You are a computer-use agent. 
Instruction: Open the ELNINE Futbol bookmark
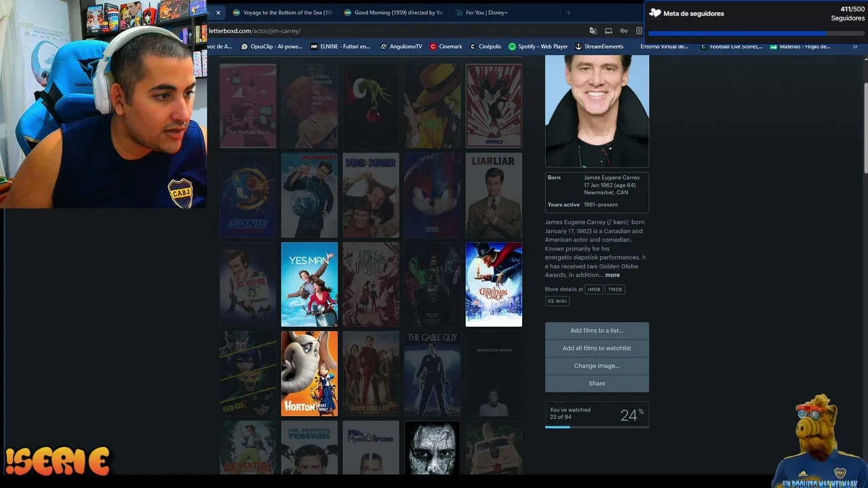pyautogui.click(x=340, y=47)
